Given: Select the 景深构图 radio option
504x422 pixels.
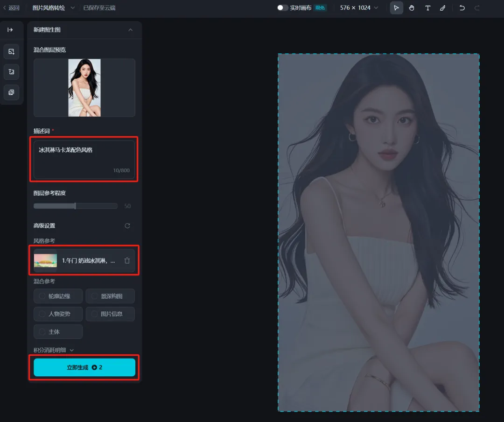Looking at the screenshot, I should click(x=110, y=296).
